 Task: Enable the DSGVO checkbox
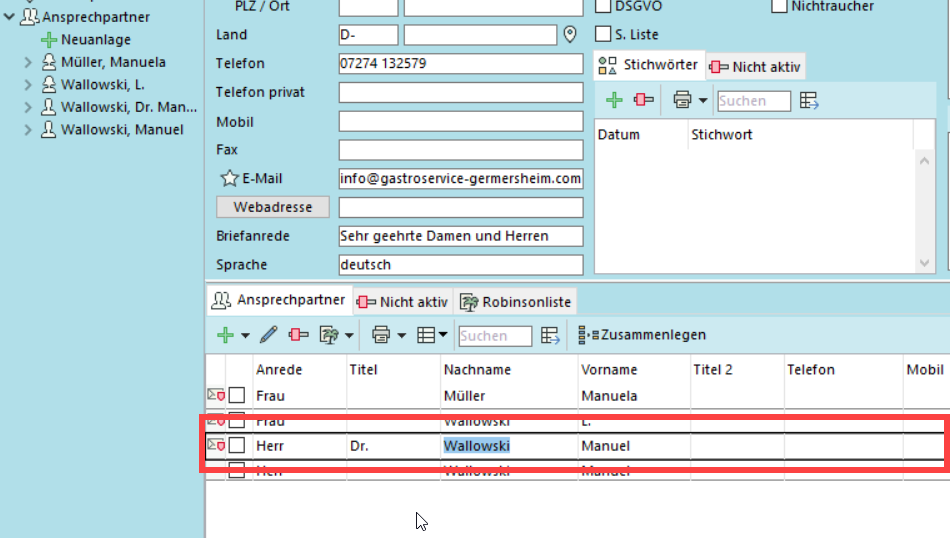point(603,6)
